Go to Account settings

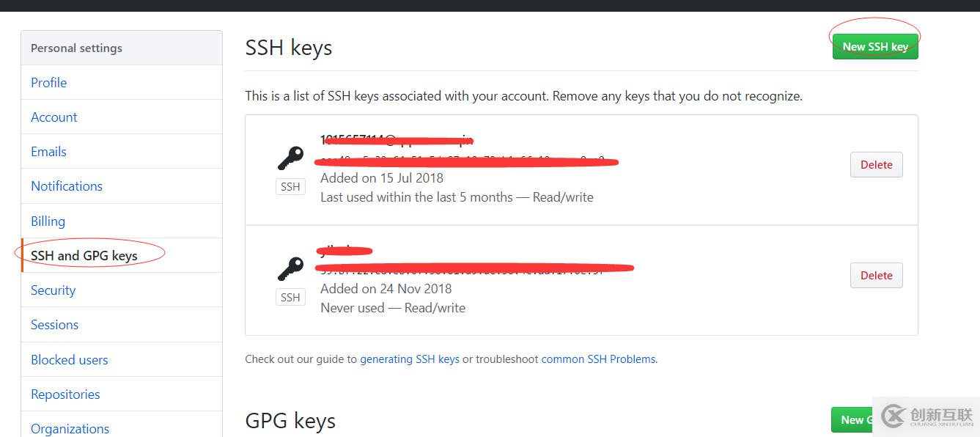tap(54, 117)
